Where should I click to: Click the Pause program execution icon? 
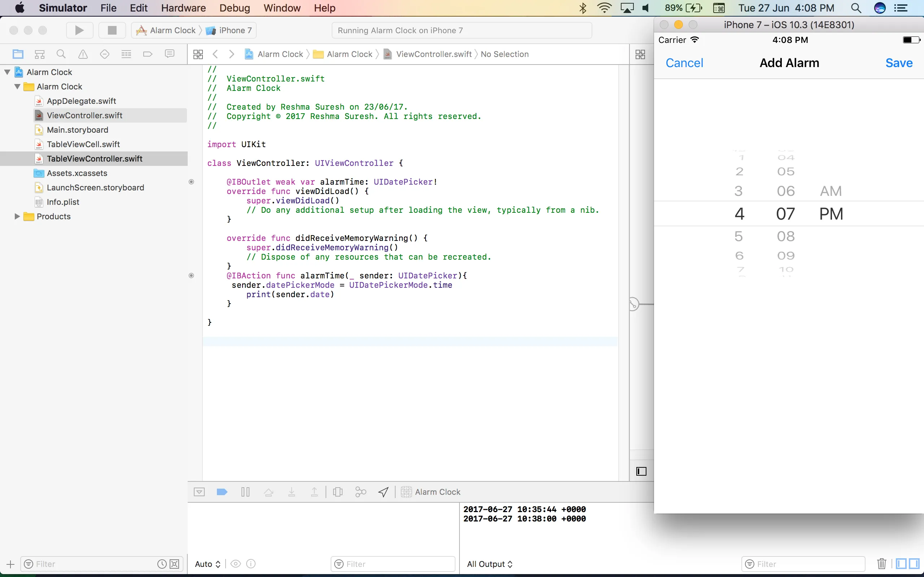pos(245,492)
